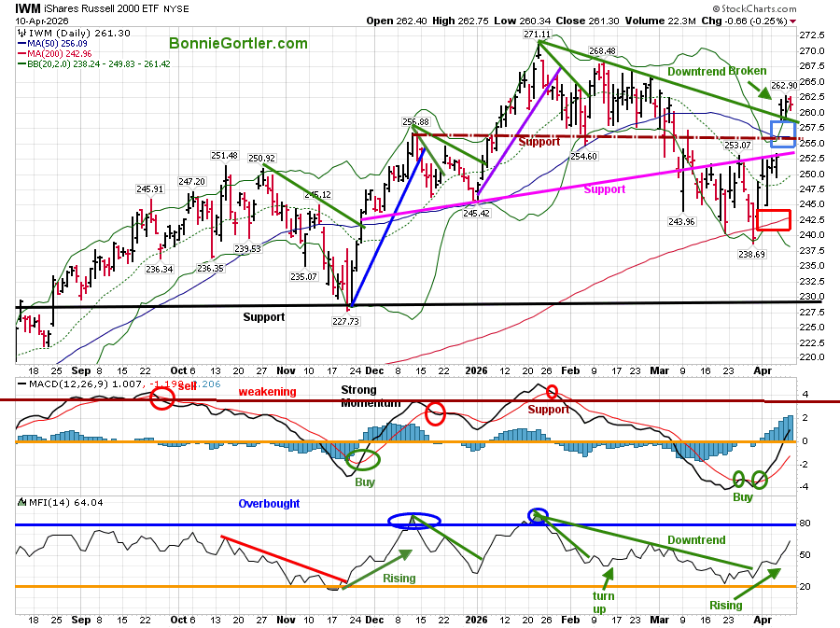This screenshot has height=628, width=840.
Task: Click the red down triangle beside Chg value
Action: pos(793,21)
